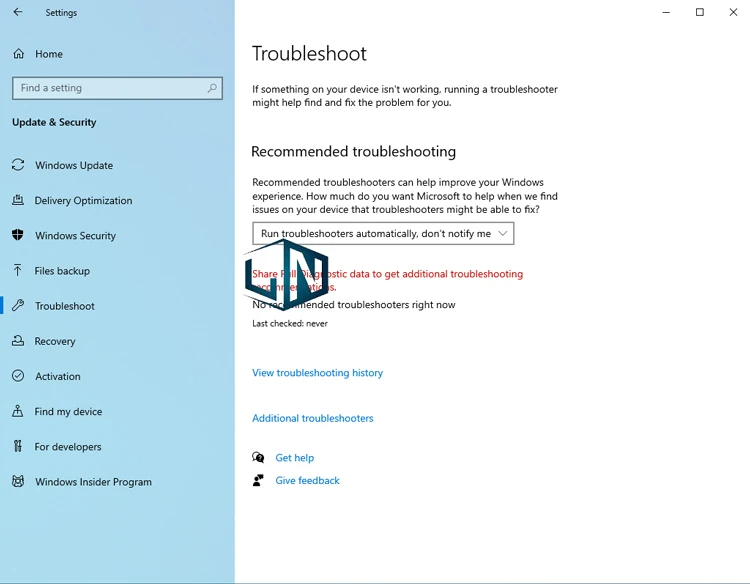Click the Activation checkmark icon
This screenshot has height=584, width=750.
click(x=18, y=376)
